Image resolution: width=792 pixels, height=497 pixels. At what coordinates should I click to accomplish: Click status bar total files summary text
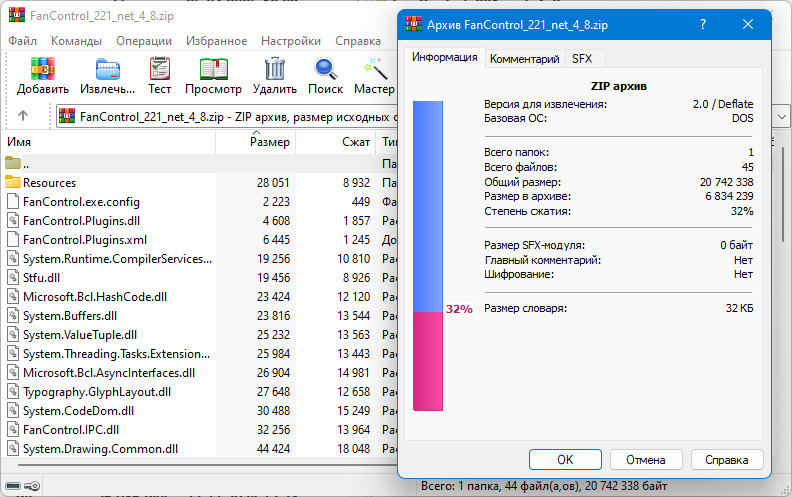click(544, 486)
